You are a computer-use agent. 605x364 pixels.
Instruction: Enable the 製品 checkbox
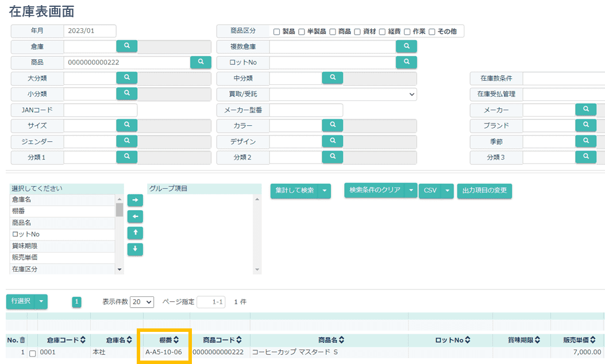pos(277,32)
